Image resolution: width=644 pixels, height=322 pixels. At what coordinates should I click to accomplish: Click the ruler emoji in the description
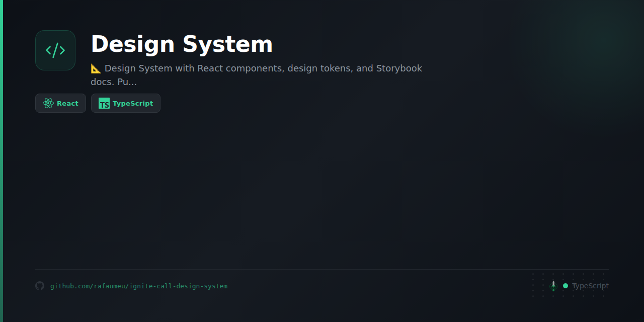tap(96, 68)
